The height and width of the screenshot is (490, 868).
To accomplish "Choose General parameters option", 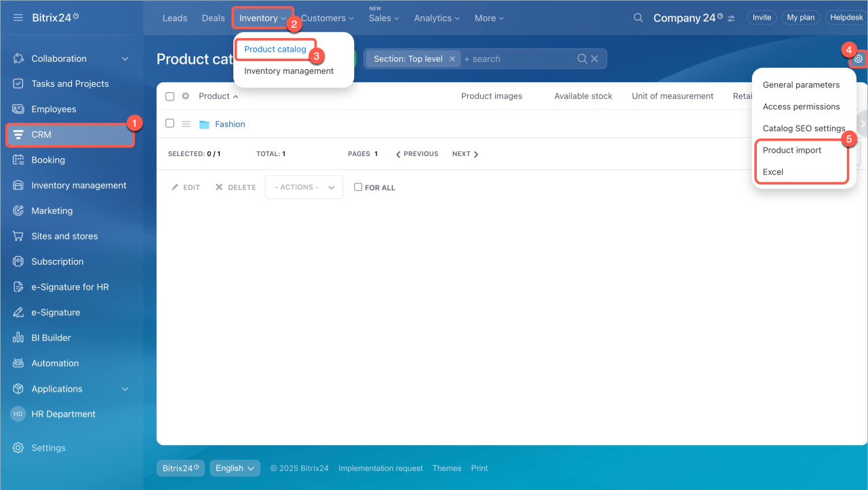I will point(801,85).
